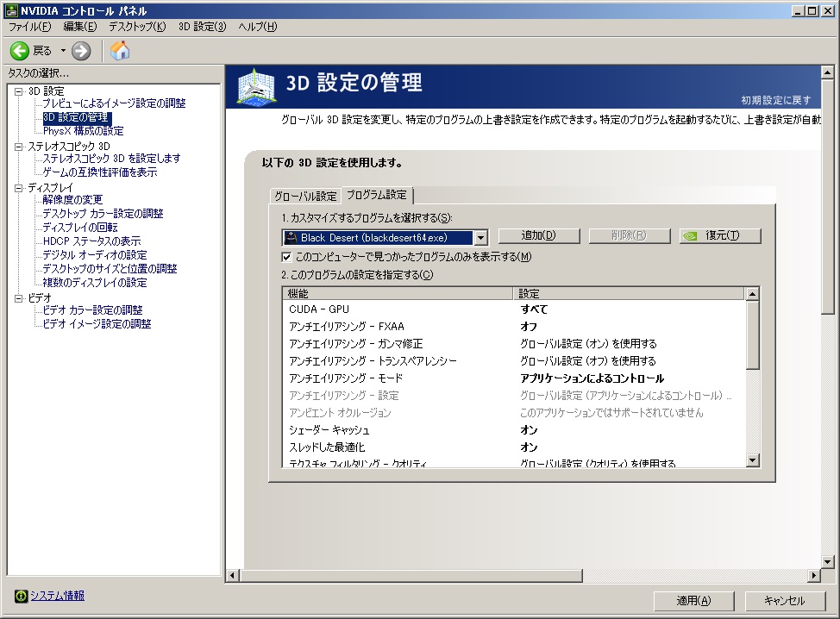Screen dimensions: 840x619
Task: Toggle このコンピューターで見つかったプログラムのみを表示する checkbox
Action: 286,257
